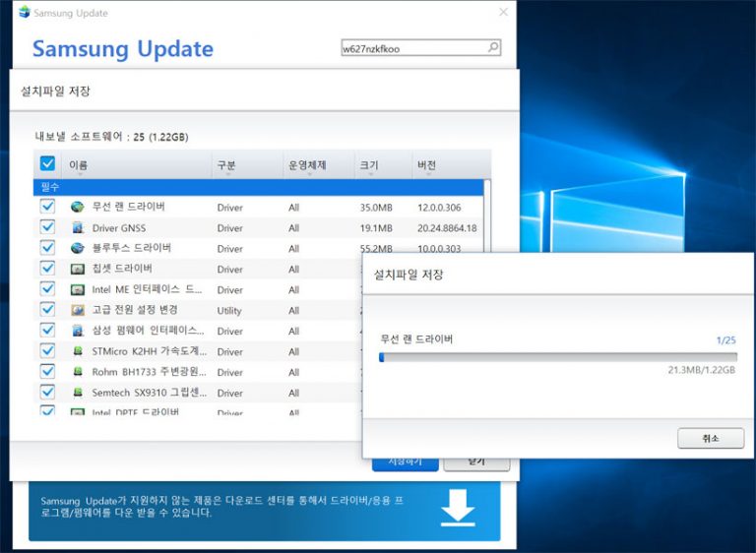Click the Driver GNSS row name
This screenshot has width=756, height=553.
tap(119, 228)
